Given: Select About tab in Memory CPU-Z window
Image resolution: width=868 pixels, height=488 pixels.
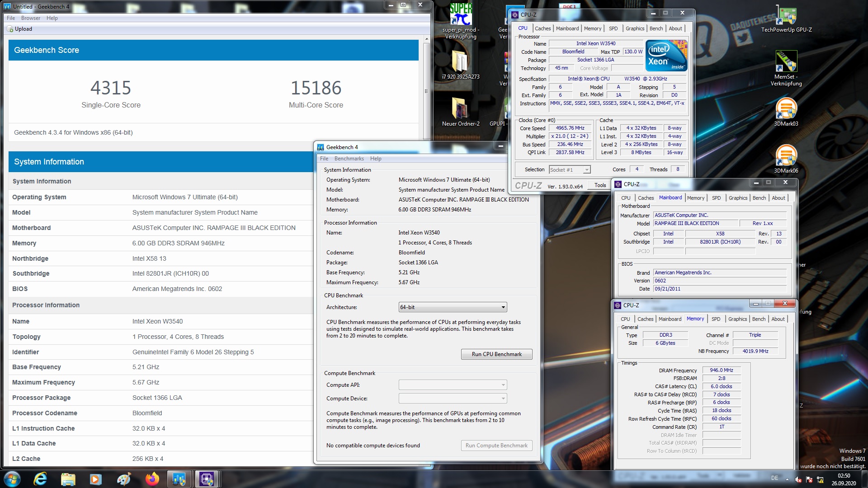Looking at the screenshot, I should pos(778,319).
